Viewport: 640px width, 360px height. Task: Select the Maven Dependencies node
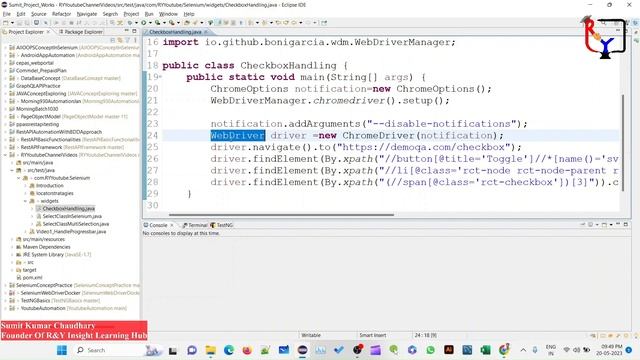point(46,247)
